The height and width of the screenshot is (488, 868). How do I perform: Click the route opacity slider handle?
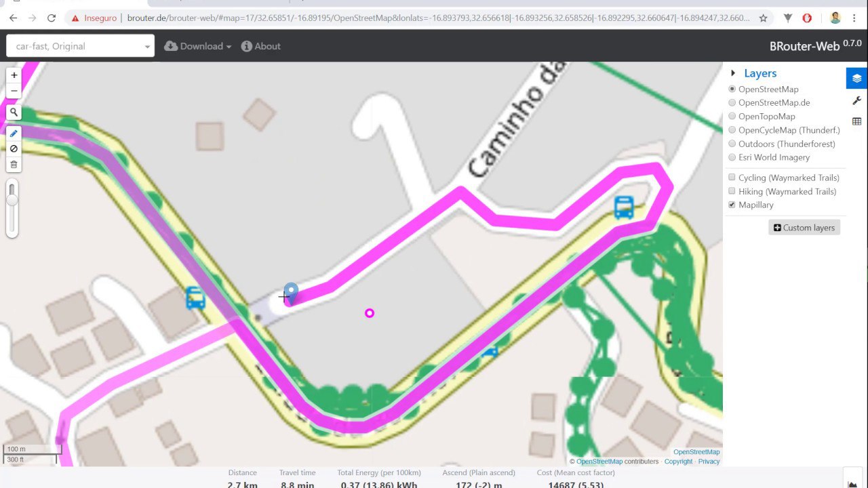[x=12, y=199]
